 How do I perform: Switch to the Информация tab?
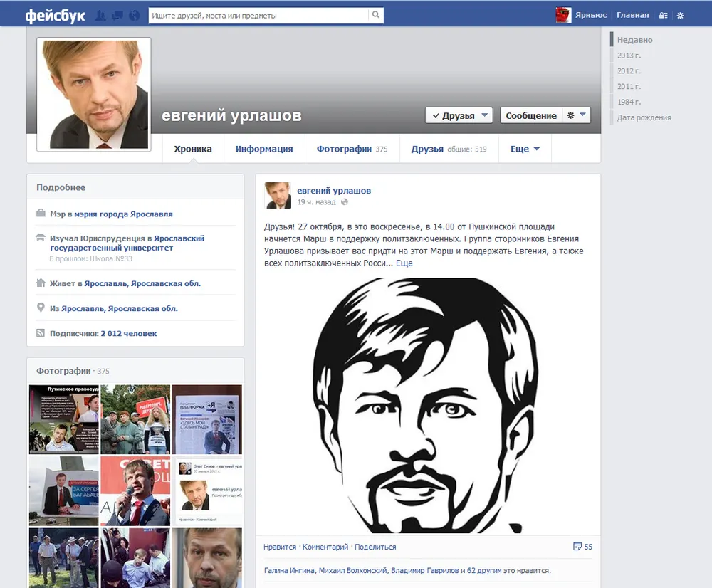(x=264, y=149)
